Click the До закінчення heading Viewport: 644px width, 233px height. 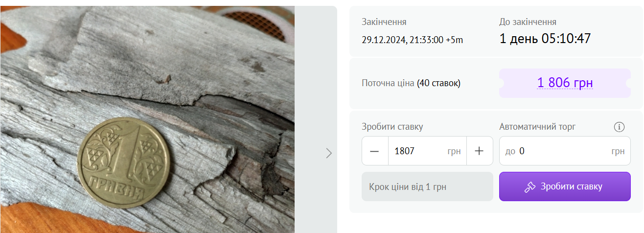coord(528,22)
